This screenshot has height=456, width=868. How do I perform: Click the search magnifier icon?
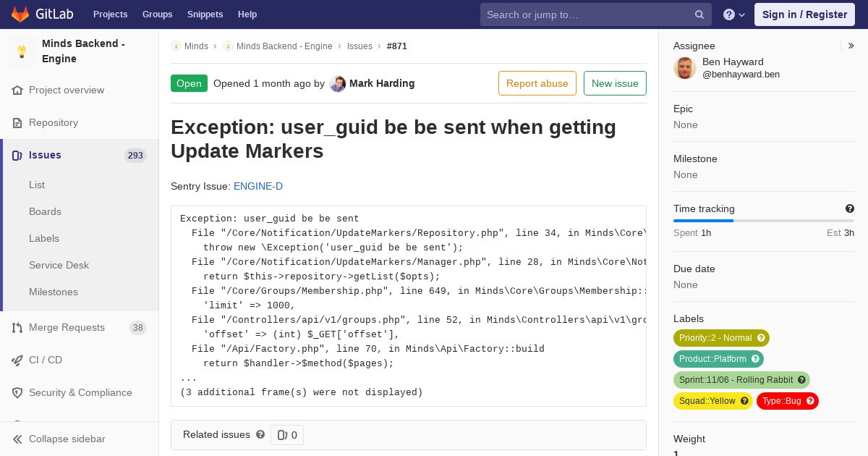click(x=699, y=14)
